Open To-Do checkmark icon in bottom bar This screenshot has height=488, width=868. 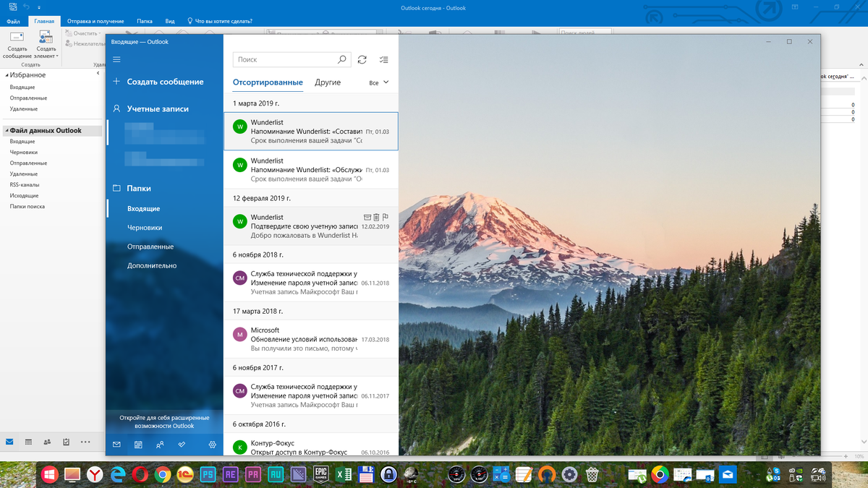[182, 445]
